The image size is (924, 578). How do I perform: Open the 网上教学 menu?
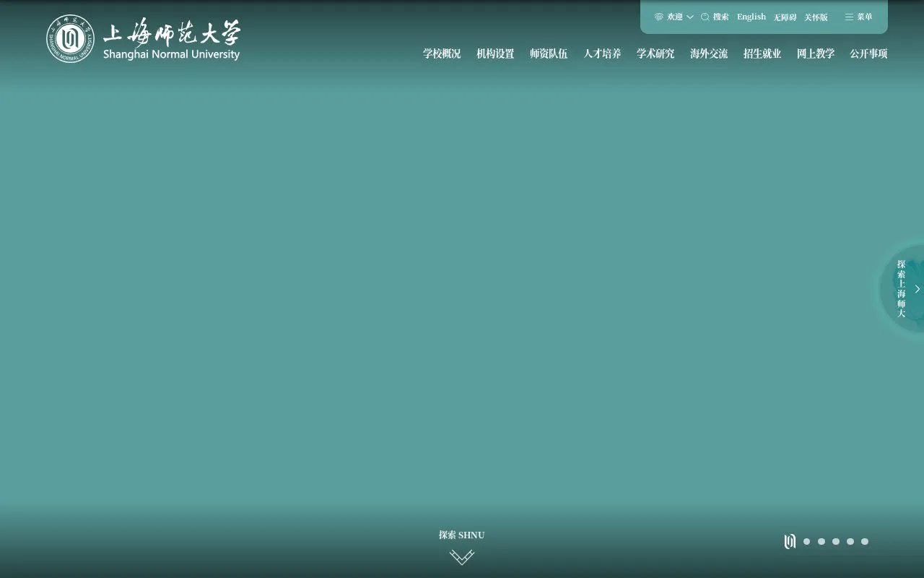pos(816,53)
